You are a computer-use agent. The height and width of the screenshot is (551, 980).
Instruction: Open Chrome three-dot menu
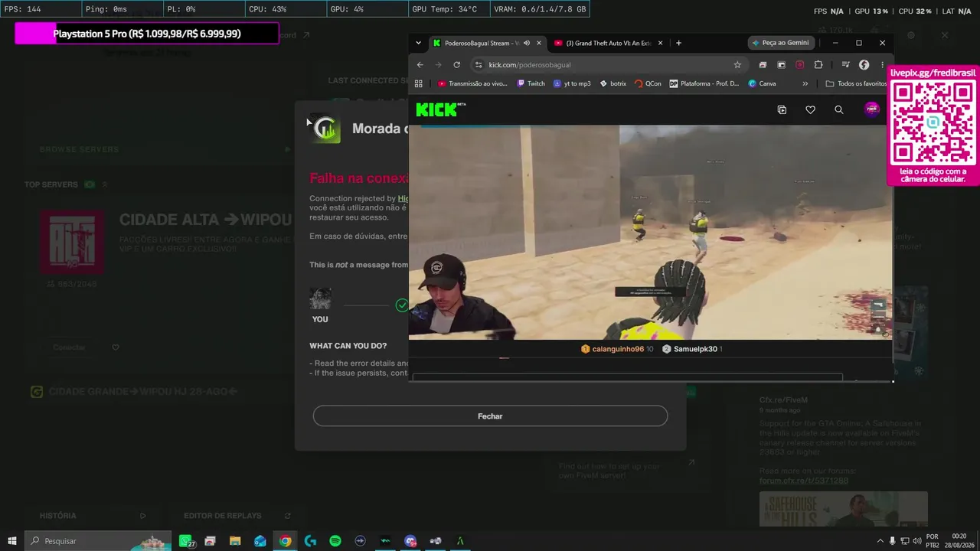click(882, 65)
